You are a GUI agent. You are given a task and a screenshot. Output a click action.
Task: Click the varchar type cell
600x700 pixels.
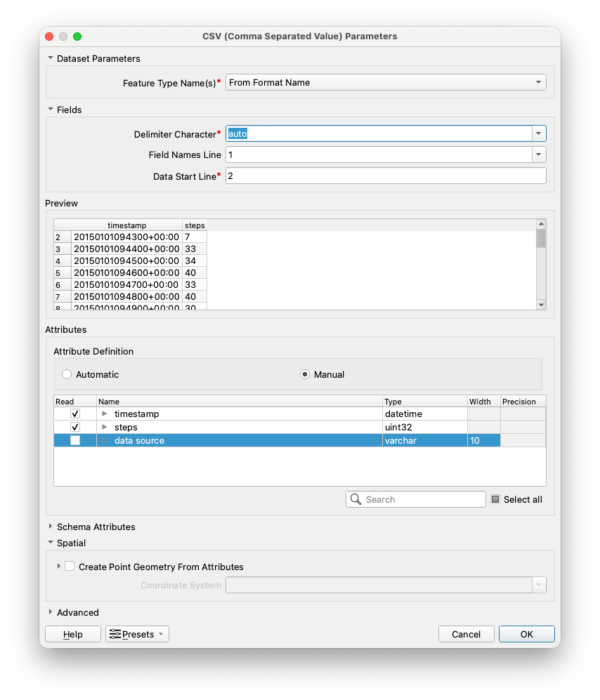click(x=425, y=441)
